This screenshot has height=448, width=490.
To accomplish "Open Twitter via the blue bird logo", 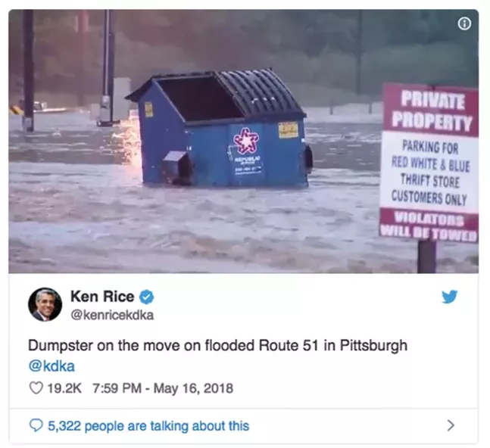I will coord(450,297).
